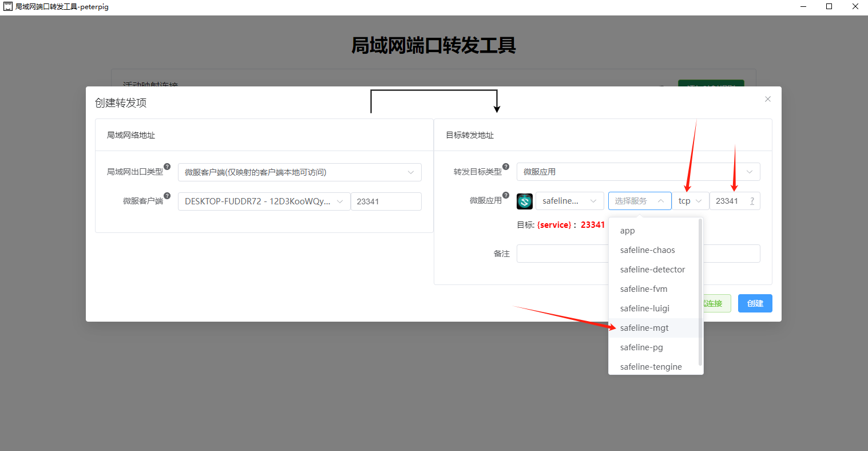Image resolution: width=868 pixels, height=451 pixels.
Task: Click help icon next to 转发目标类型
Action: pos(506,167)
